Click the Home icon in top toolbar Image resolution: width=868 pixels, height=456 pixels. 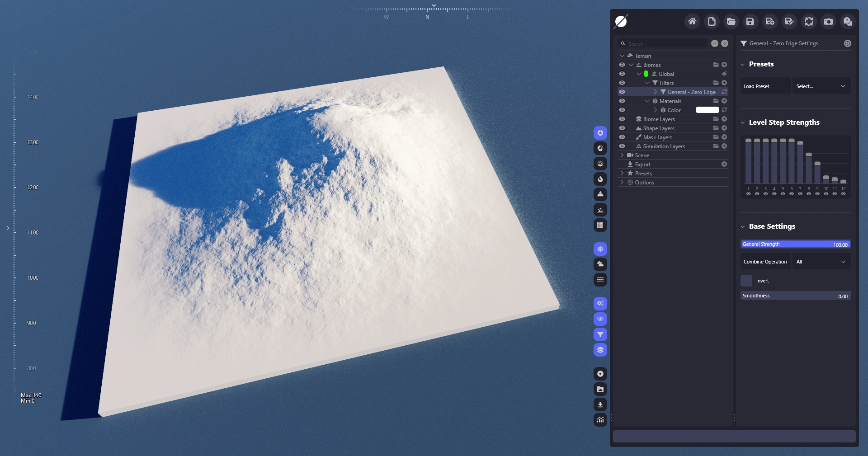[692, 22]
